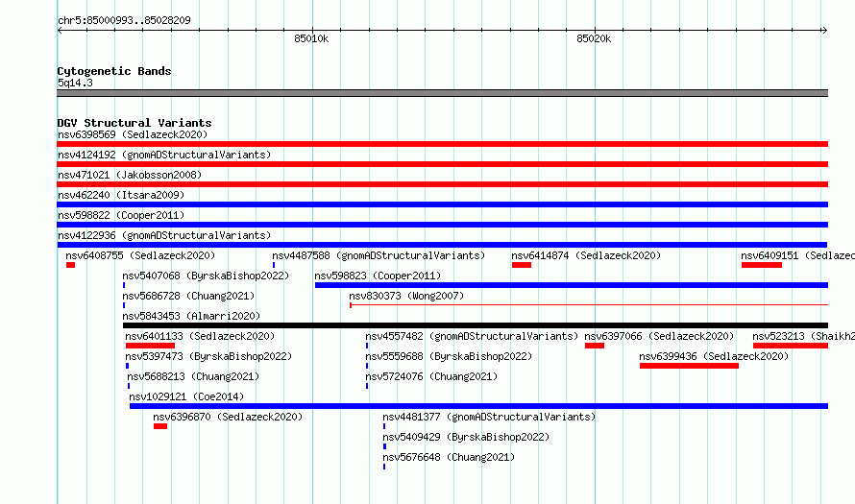Open nsv462240 (Itsara2009) label
This screenshot has width=855, height=504.
[x=121, y=195]
